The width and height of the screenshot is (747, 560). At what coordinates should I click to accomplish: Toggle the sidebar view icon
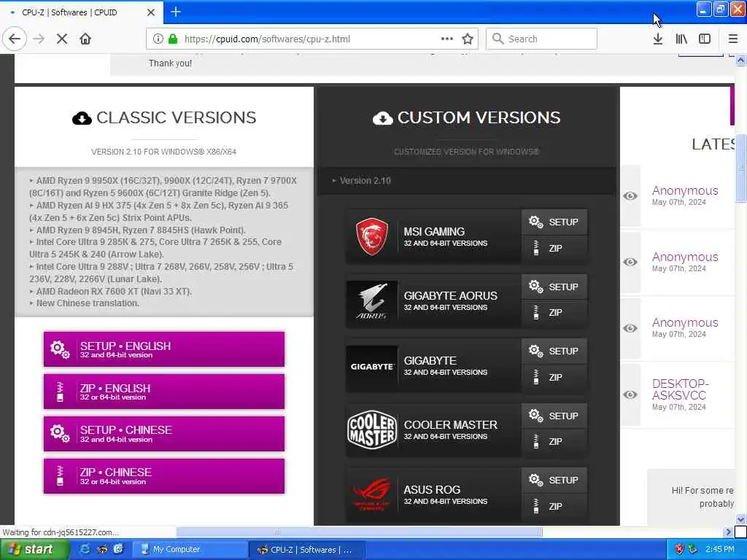(705, 39)
